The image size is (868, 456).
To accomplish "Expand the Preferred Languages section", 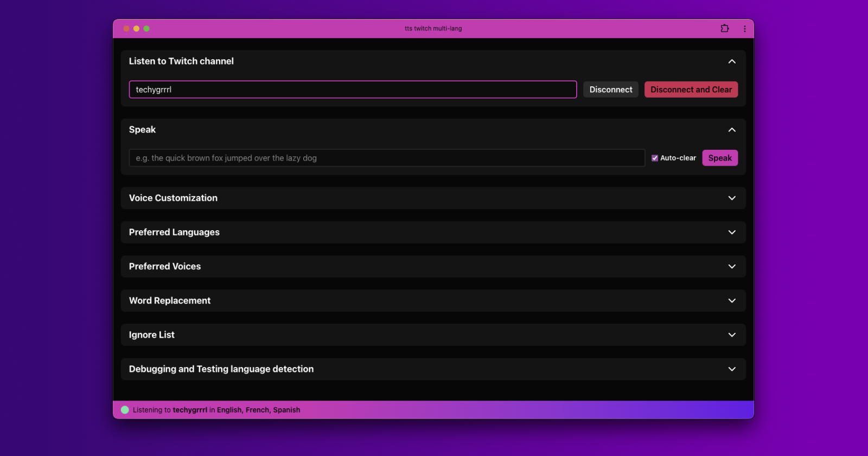I will 433,232.
